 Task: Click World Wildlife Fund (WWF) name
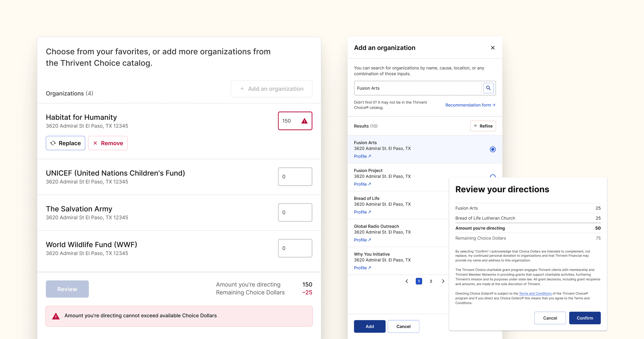point(92,245)
